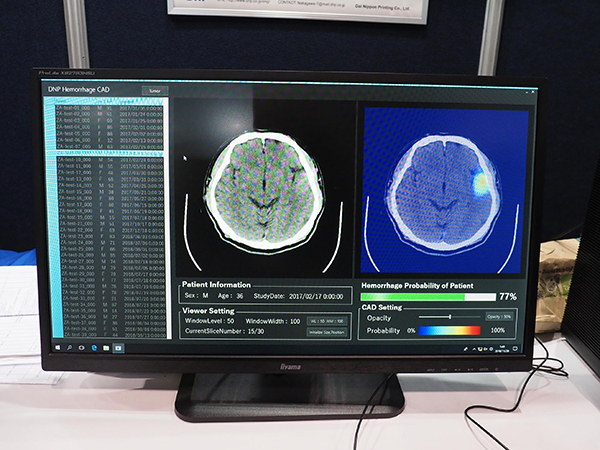Click the blue hemorrhage heatmap overlay image

pos(443,191)
